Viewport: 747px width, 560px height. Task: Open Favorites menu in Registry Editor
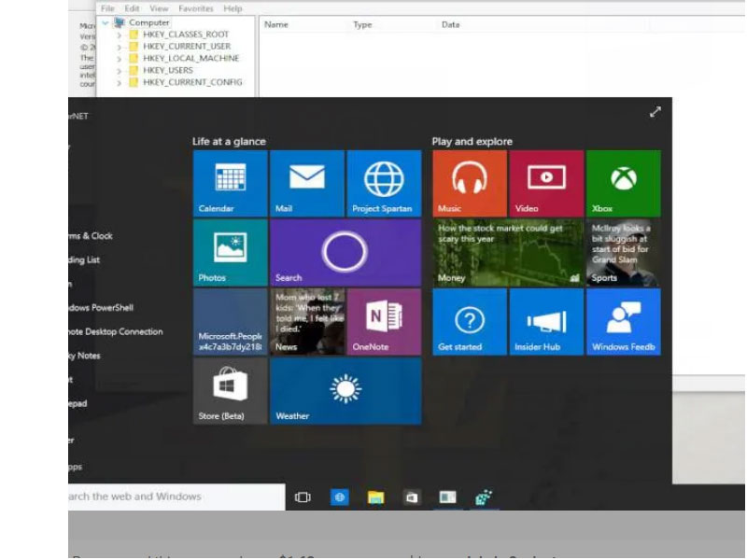(196, 8)
